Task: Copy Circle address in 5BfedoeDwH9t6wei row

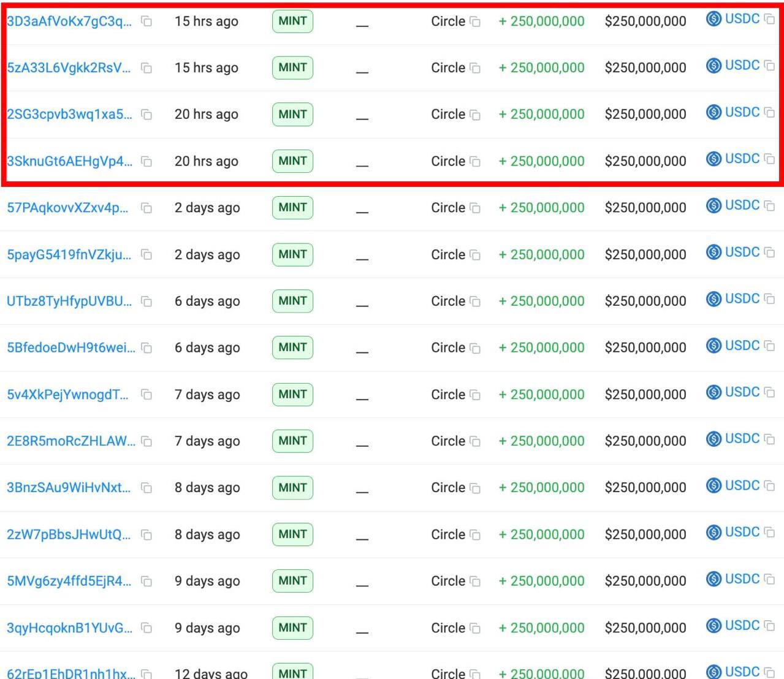Action: [x=475, y=348]
